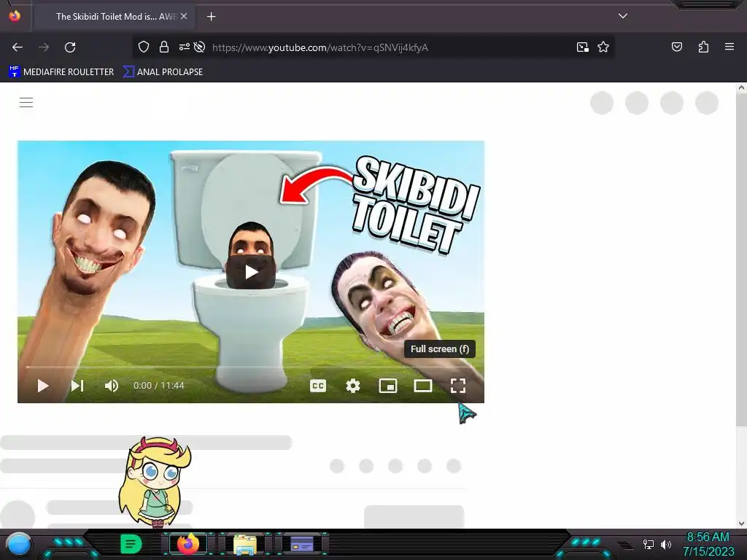
Task: Play the video with the control bar play icon
Action: (x=43, y=386)
